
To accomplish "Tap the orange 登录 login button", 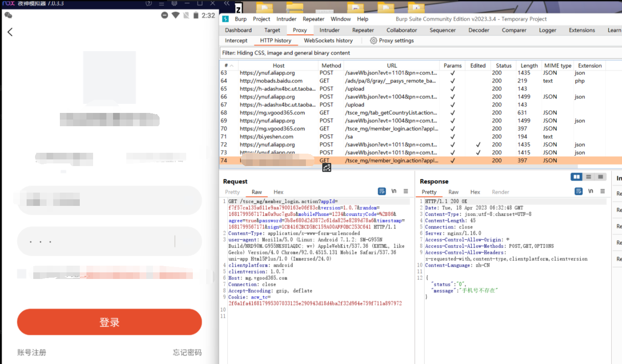I will [110, 322].
